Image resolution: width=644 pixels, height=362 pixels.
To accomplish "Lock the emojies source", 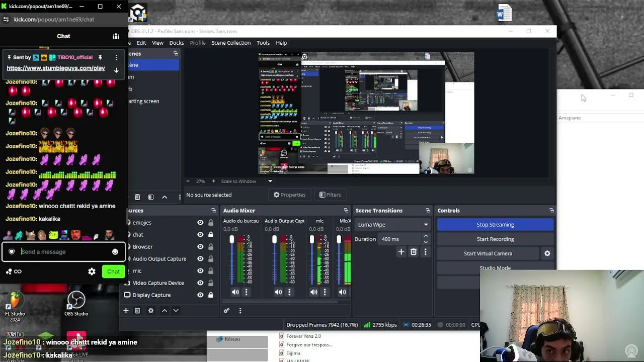I will [211, 223].
